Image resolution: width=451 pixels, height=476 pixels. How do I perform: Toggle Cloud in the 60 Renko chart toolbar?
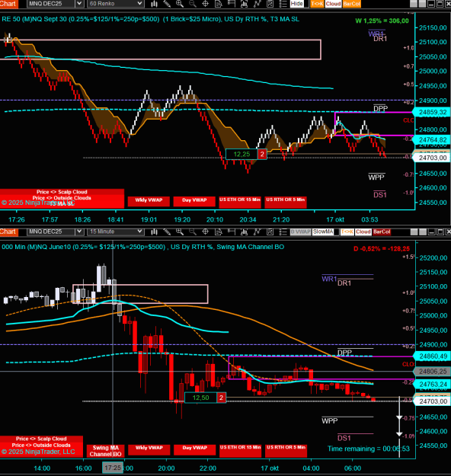click(333, 4)
